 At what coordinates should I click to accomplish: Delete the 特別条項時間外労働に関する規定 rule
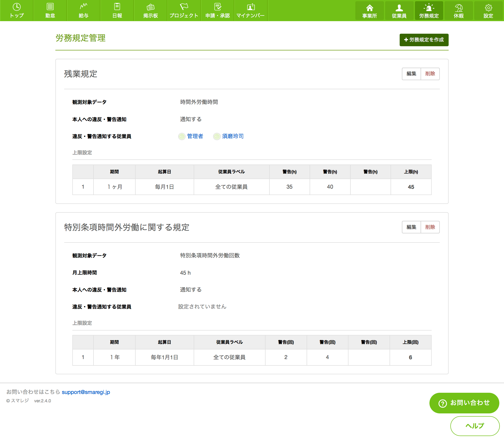click(x=430, y=227)
